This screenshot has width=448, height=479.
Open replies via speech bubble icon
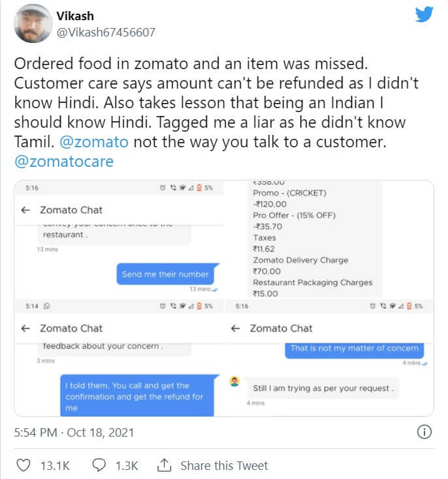[x=100, y=465]
